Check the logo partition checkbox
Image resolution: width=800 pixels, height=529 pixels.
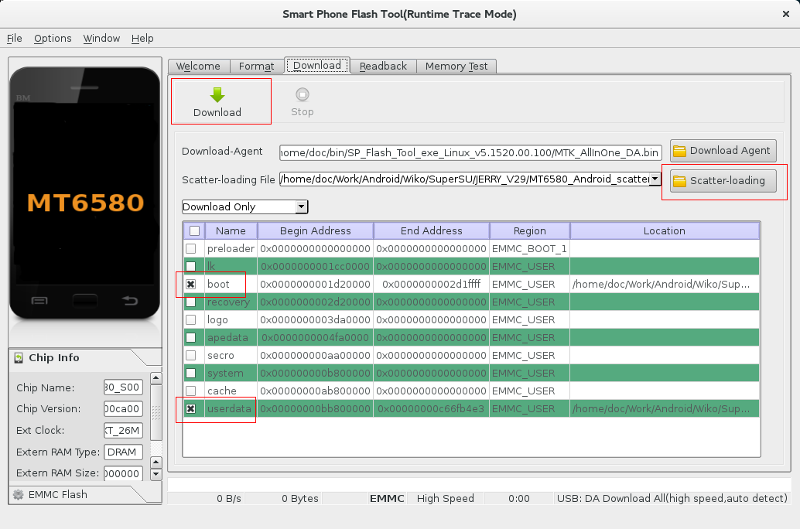coord(191,320)
